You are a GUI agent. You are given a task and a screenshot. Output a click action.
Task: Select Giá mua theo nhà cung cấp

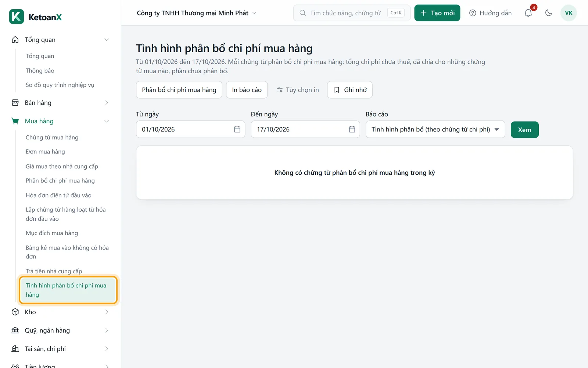[62, 166]
